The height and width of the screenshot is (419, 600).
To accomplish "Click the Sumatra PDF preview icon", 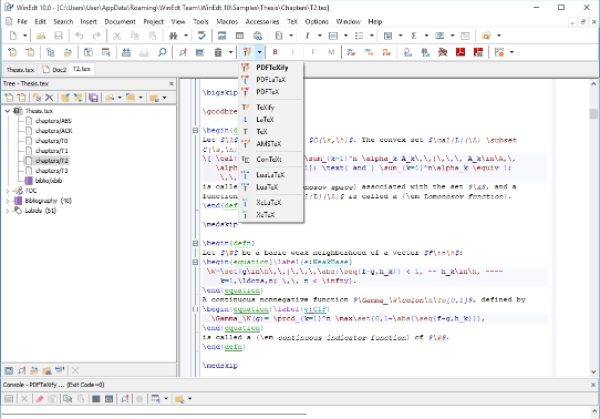I will coord(443,52).
